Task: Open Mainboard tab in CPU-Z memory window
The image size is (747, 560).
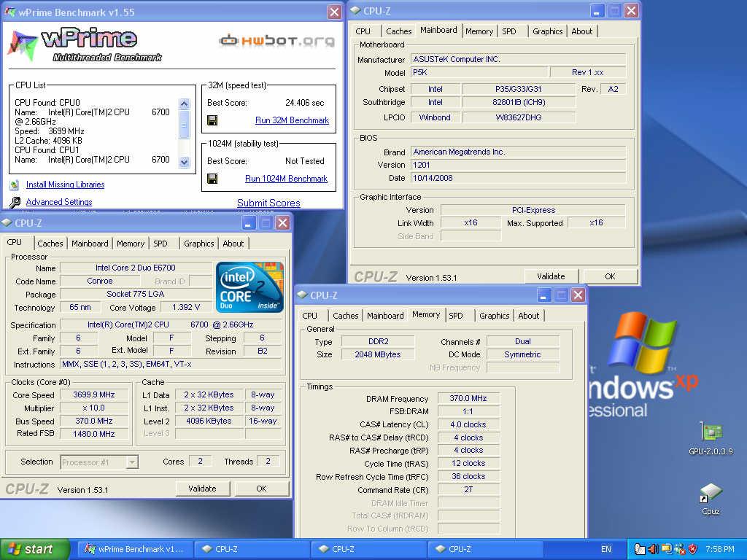Action: (x=385, y=315)
